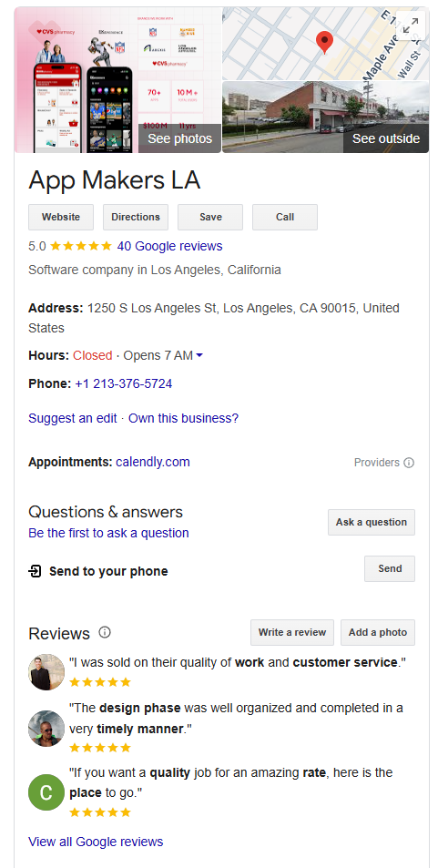The image size is (438, 868).
Task: Click the red location pin on the map
Action: pyautogui.click(x=324, y=42)
